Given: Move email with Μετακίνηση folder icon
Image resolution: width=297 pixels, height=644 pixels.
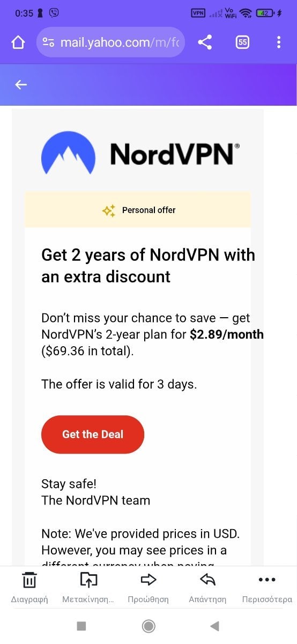Looking at the screenshot, I should pyautogui.click(x=88, y=587).
